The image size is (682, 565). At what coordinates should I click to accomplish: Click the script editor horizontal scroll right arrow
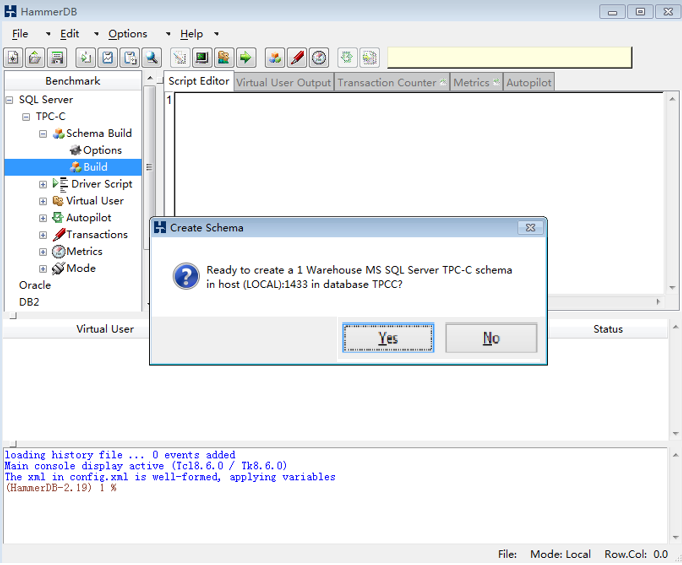[658, 302]
